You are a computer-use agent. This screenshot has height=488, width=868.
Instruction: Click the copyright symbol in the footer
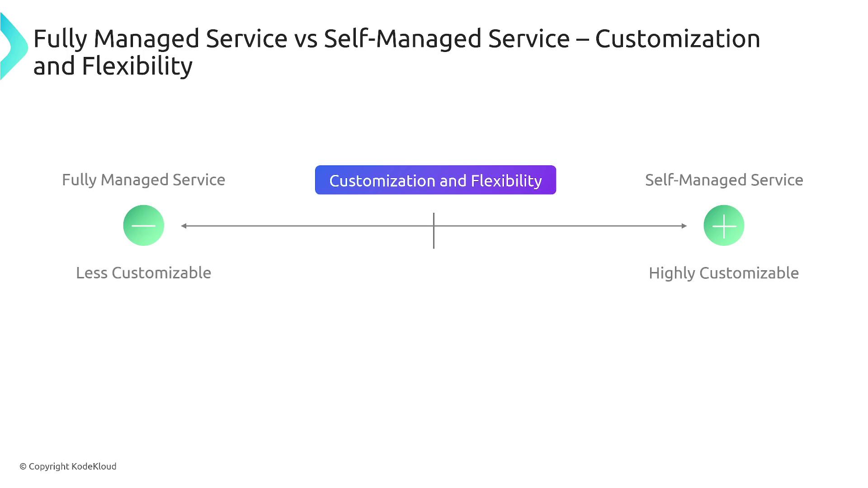(x=23, y=467)
